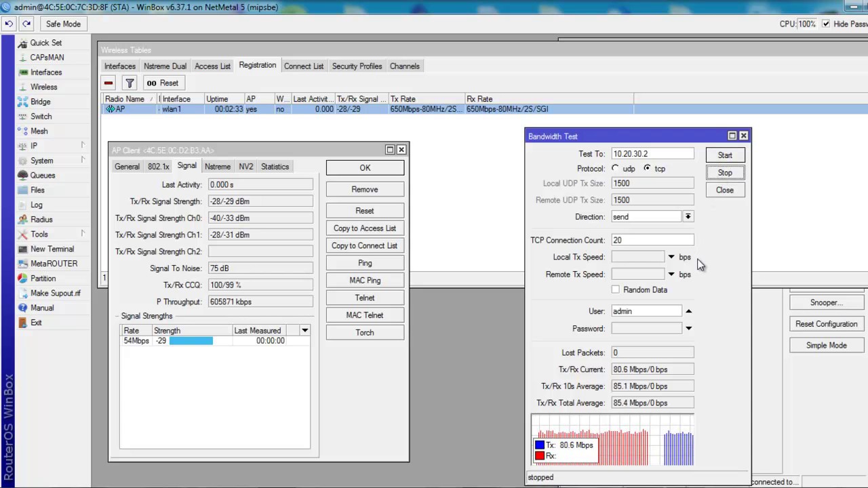Screen dimensions: 868x488
Task: Launch a New Terminal
Action: point(52,249)
